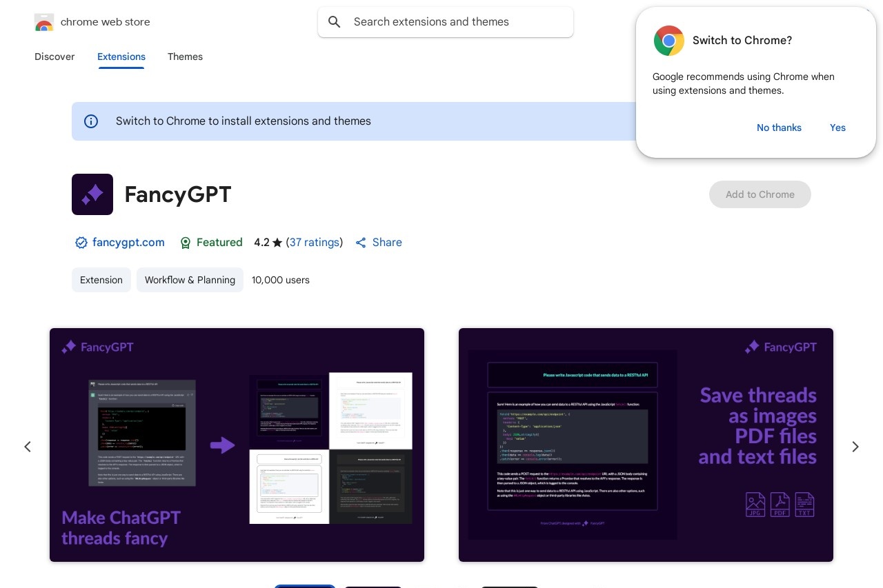Viewport: 883px width, 588px height.
Task: Click the 'chrome web store' title text
Action: tap(106, 22)
